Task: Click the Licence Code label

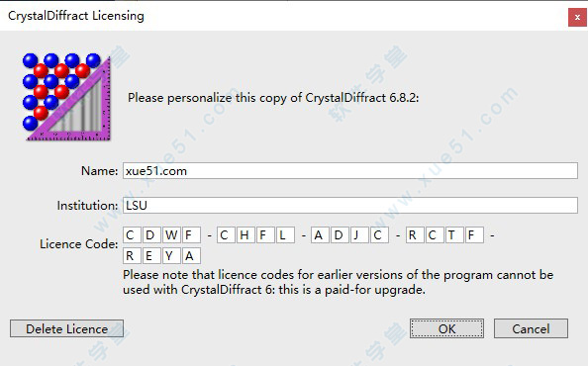Action: 79,244
